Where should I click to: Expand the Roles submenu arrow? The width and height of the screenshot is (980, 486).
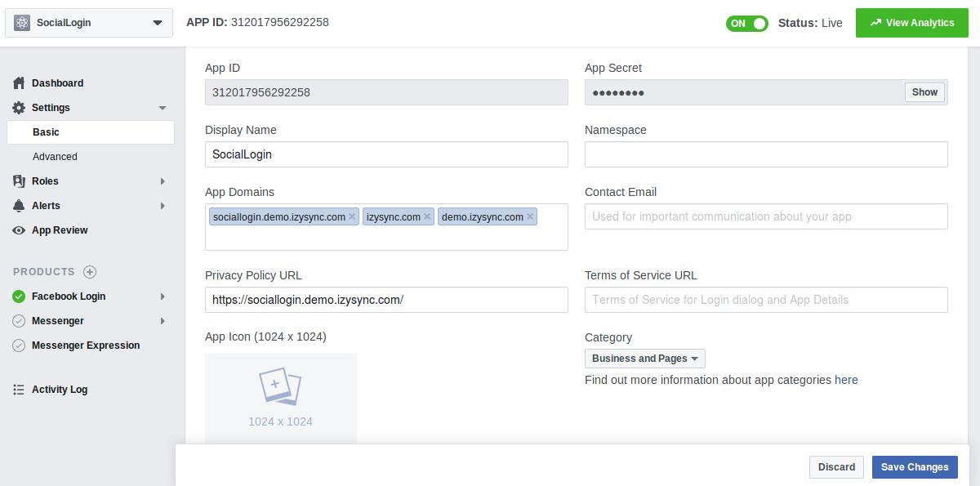coord(163,181)
